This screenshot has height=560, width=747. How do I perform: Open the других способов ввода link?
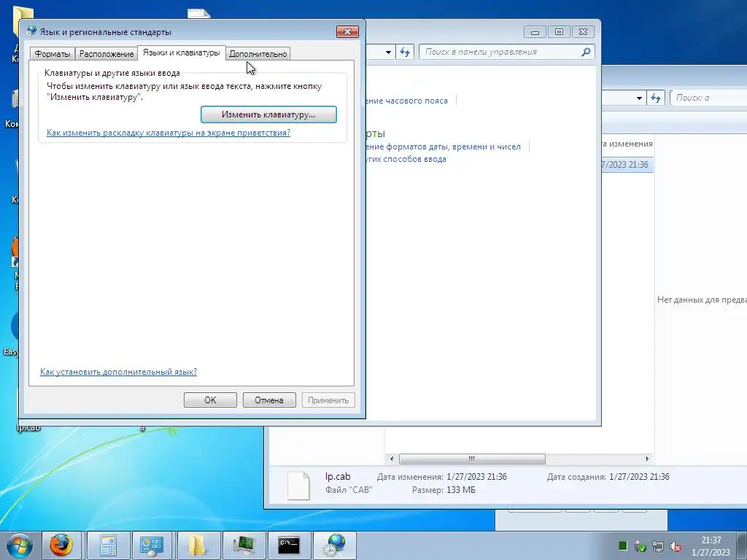(406, 159)
